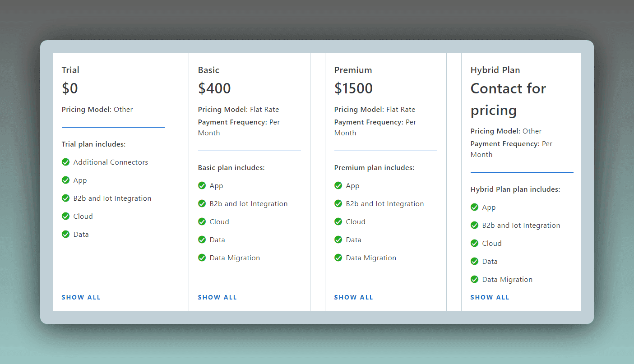Open Show All in Premium plan

pos(354,297)
